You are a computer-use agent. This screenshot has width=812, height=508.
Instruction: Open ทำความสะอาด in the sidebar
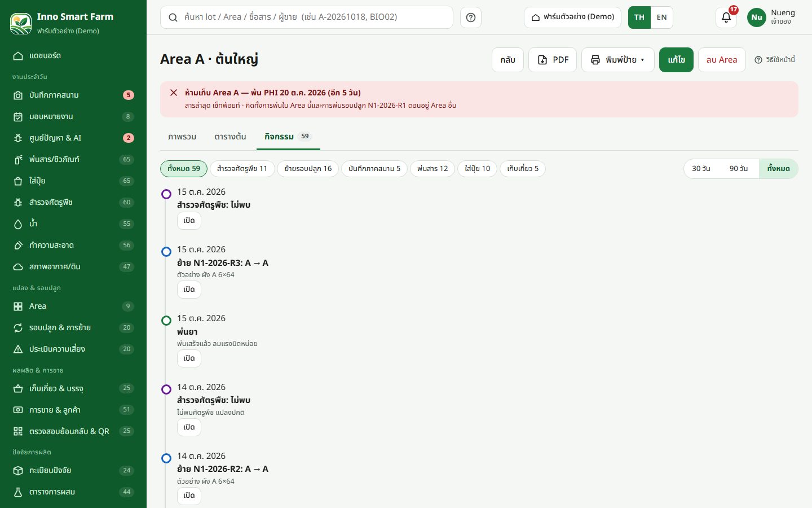coord(73,246)
